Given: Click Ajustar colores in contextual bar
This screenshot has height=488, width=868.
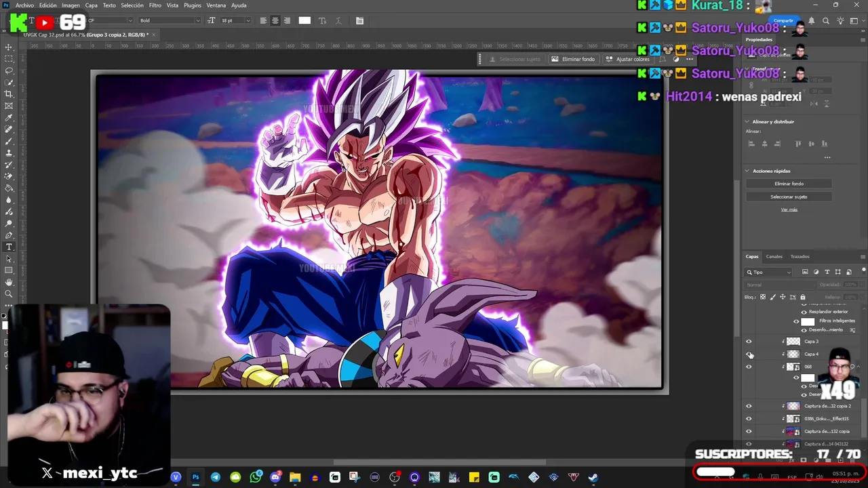Looking at the screenshot, I should click(x=627, y=59).
